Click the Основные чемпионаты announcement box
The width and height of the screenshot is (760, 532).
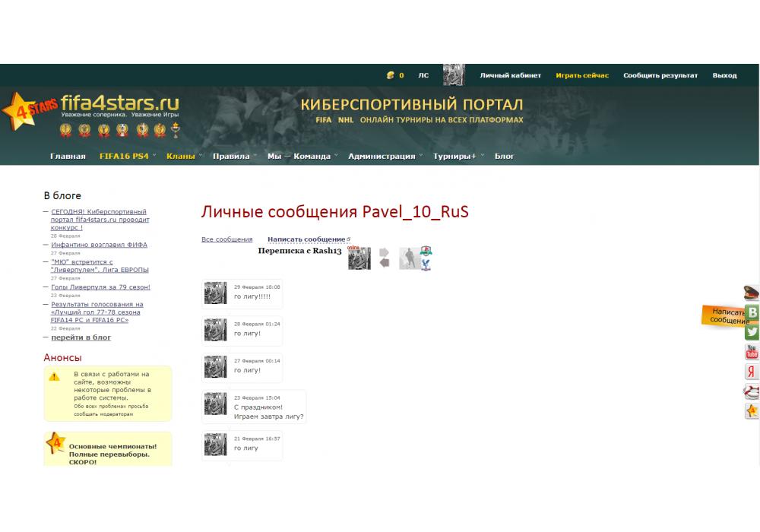tap(108, 449)
